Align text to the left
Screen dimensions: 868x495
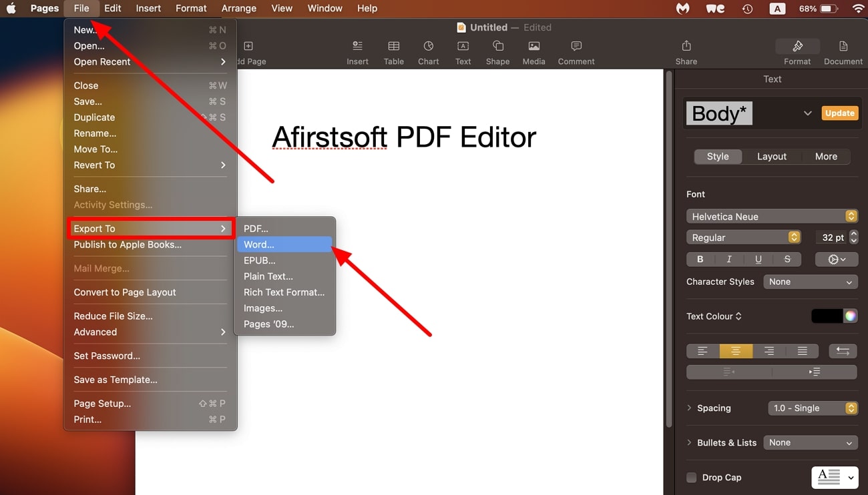click(x=702, y=351)
